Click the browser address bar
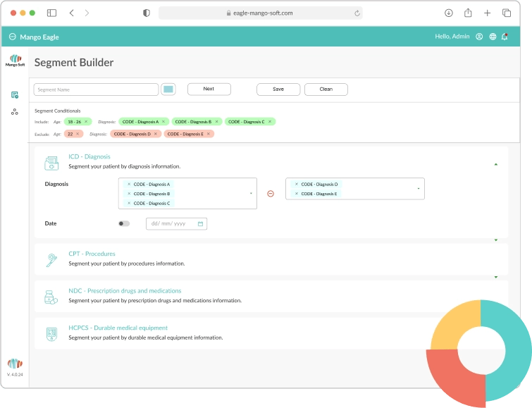 click(260, 13)
